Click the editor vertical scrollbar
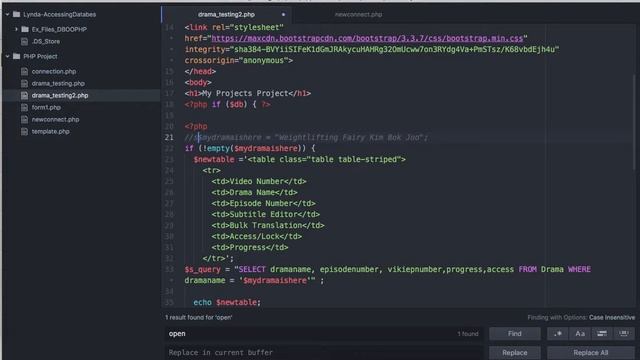Viewport: 640px width, 360px height. click(x=635, y=121)
